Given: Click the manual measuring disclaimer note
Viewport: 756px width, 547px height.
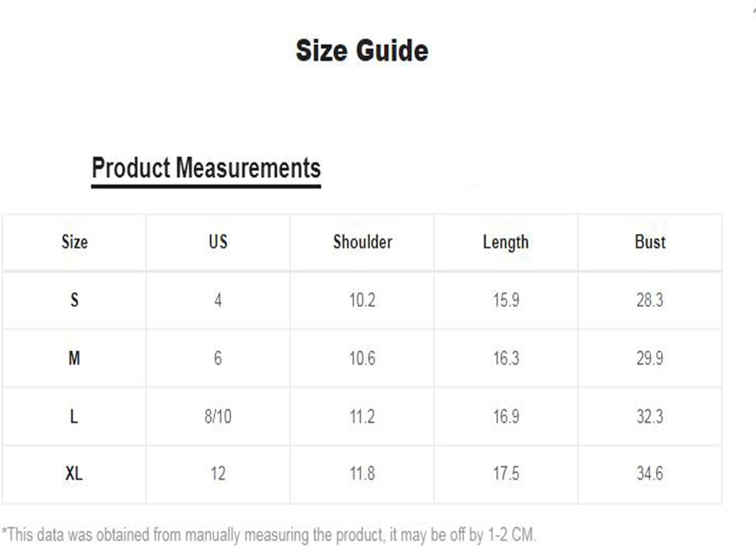Looking at the screenshot, I should (269, 535).
